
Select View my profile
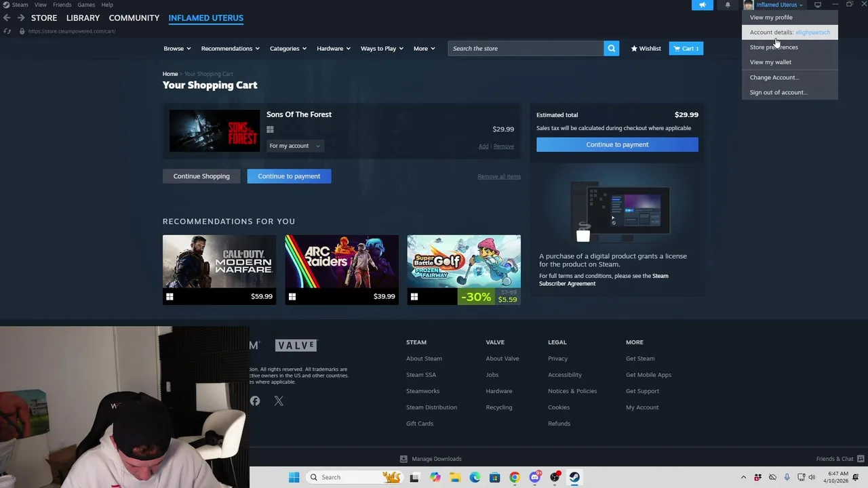[x=790, y=18]
